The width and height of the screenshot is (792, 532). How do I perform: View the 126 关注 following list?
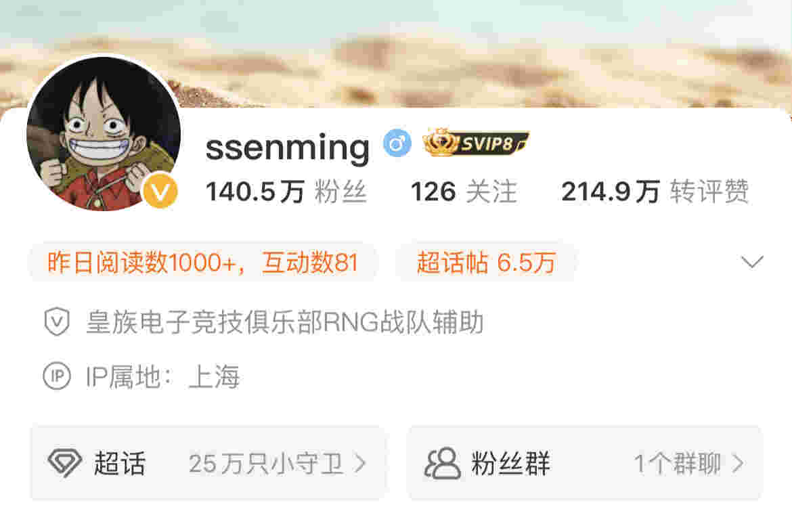(x=464, y=192)
